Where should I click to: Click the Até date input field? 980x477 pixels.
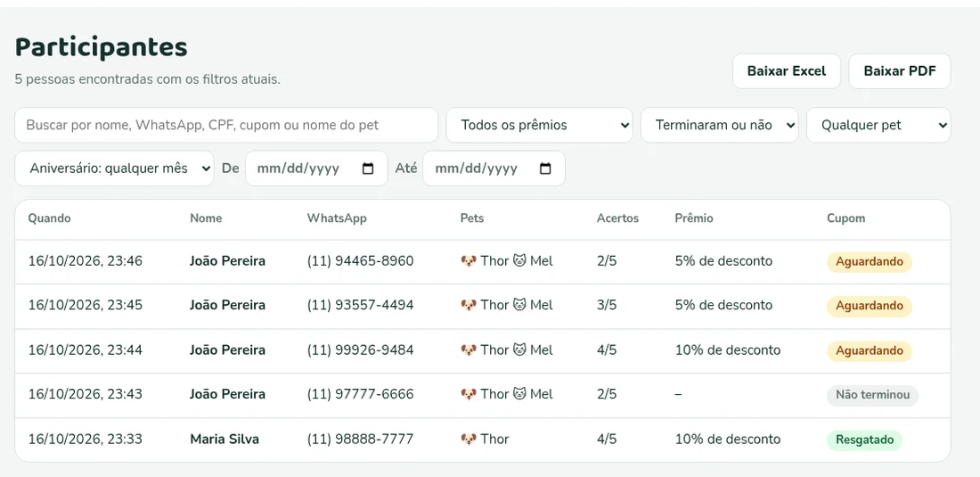(x=494, y=169)
